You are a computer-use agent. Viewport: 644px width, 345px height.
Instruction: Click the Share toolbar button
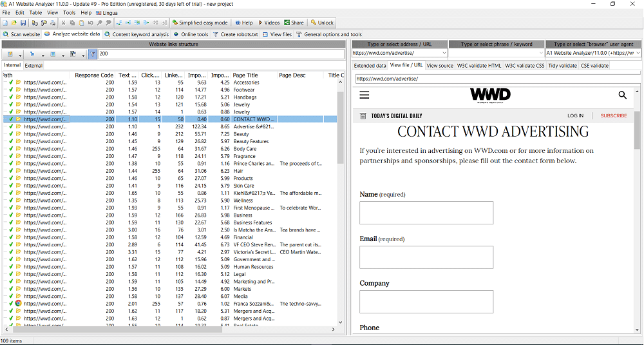pyautogui.click(x=294, y=23)
